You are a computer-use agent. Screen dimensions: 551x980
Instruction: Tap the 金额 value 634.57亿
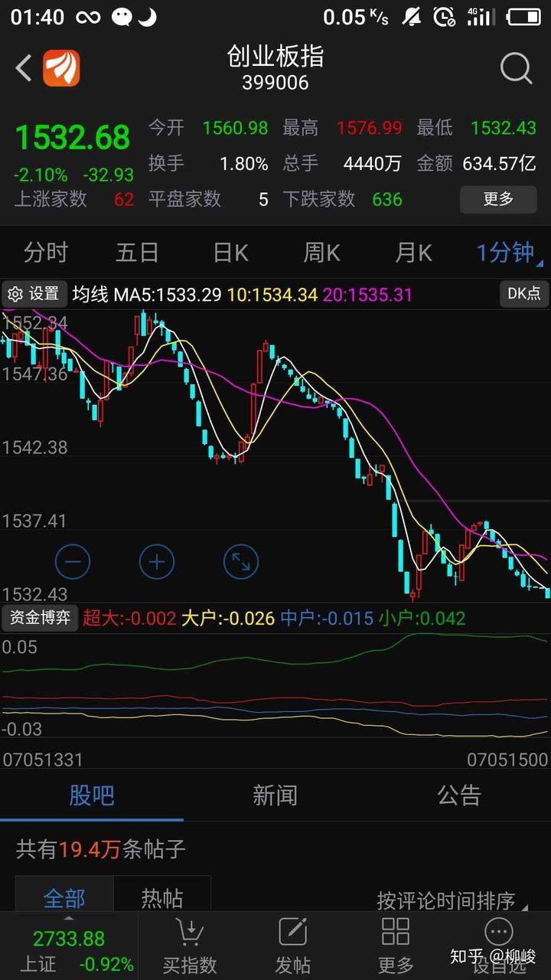click(x=499, y=164)
